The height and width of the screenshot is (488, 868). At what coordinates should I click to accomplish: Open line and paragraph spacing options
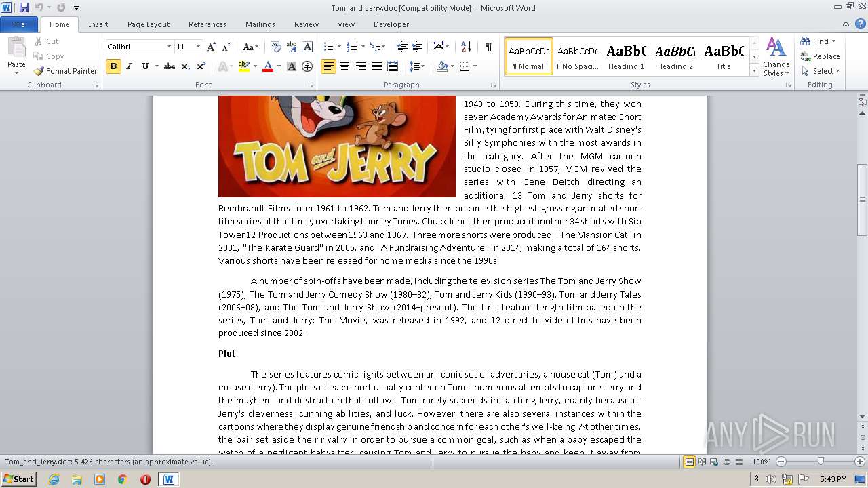coord(417,66)
